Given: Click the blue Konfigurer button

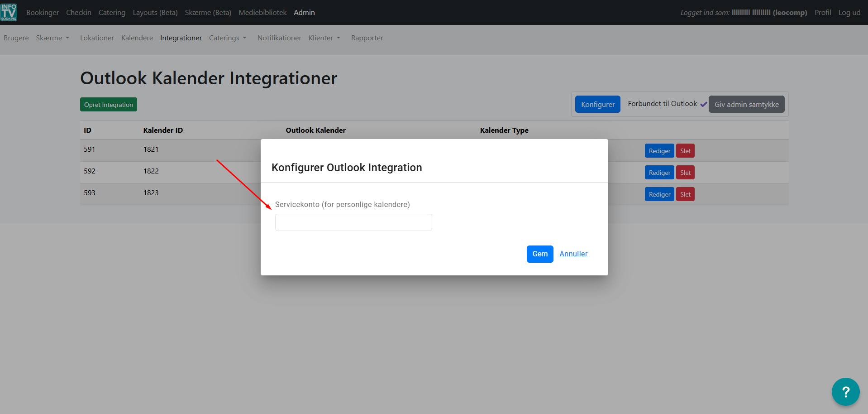Looking at the screenshot, I should [x=598, y=104].
